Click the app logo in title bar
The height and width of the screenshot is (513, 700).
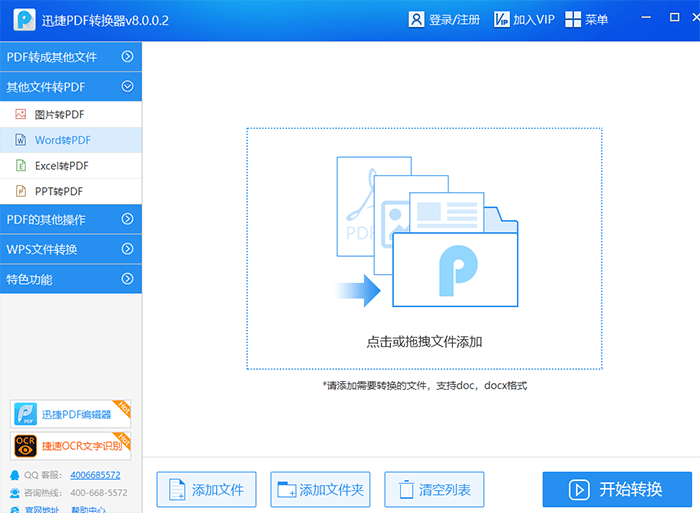point(24,20)
